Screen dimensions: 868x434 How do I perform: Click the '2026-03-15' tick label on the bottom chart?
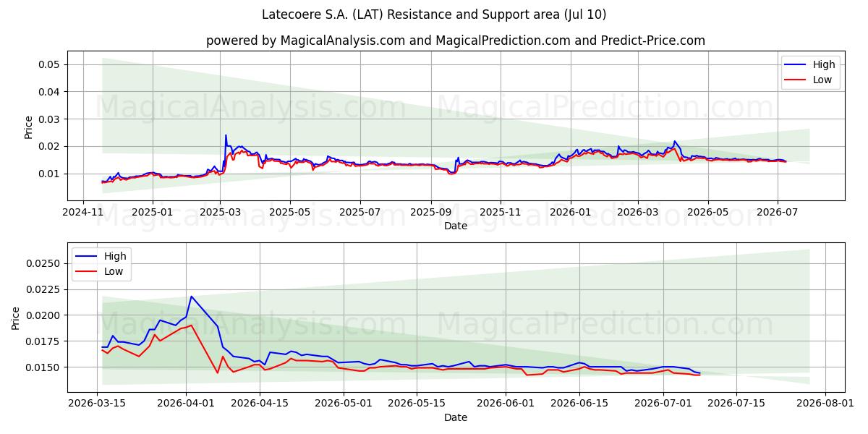(x=97, y=404)
